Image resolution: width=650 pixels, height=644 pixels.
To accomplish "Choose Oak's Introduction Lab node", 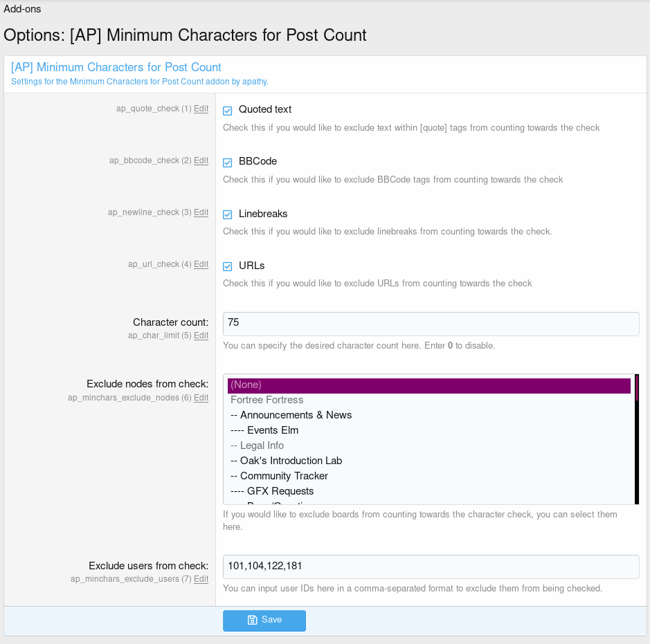I will point(286,461).
